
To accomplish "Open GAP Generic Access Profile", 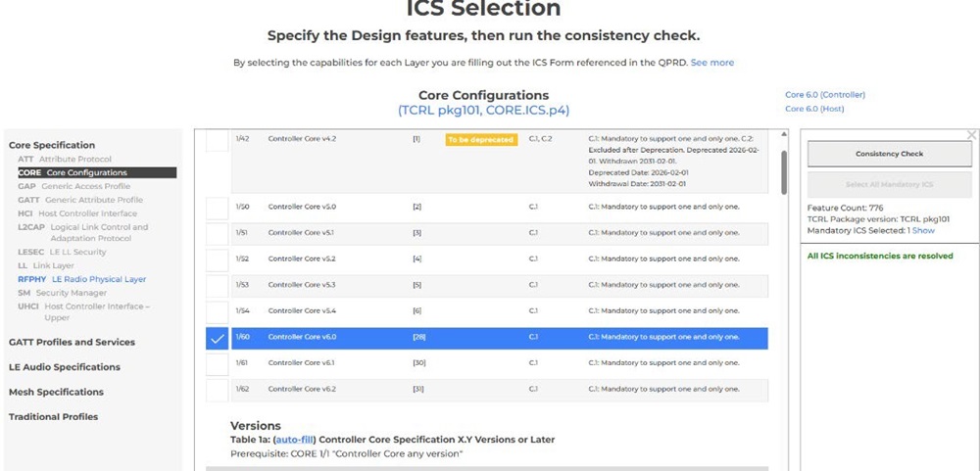I will (73, 186).
